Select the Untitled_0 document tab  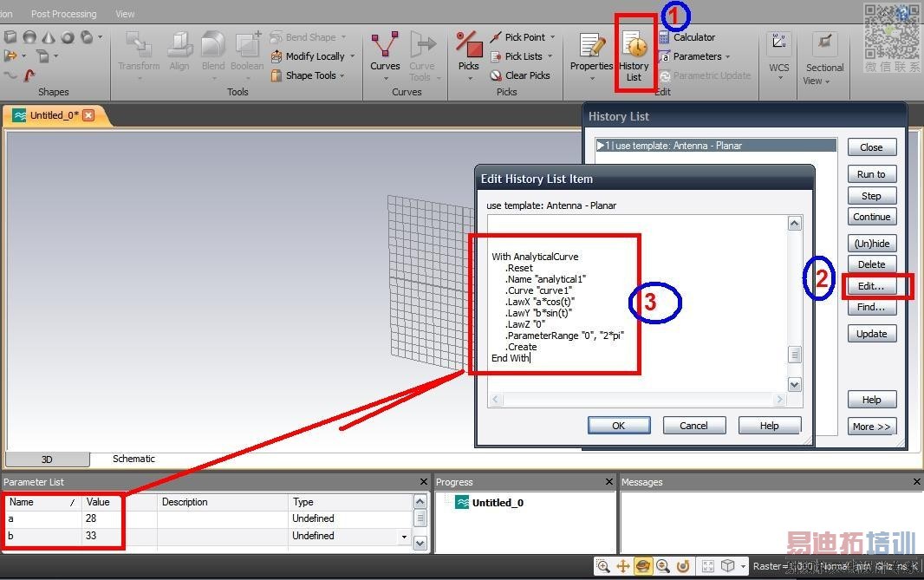(x=55, y=115)
